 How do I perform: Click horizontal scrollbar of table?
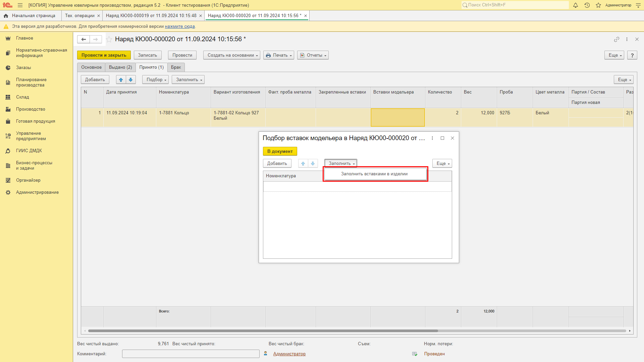pos(263,331)
